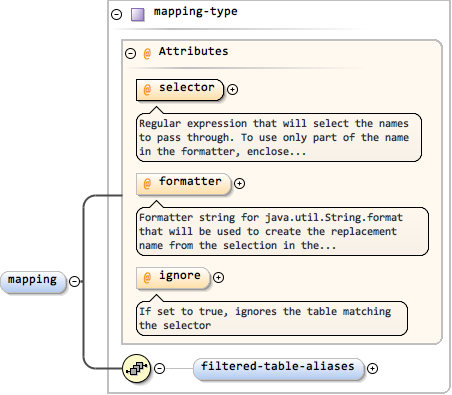Expand the selector attribute details

232,89
